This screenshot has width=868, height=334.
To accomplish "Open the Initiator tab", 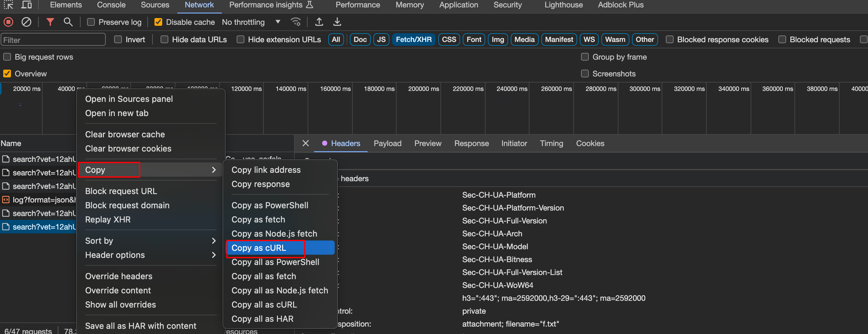I will tap(514, 143).
